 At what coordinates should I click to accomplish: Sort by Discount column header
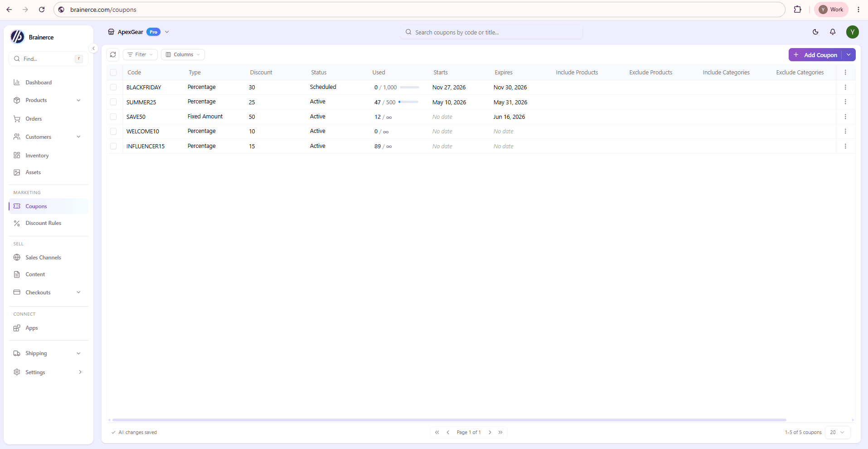pos(261,73)
